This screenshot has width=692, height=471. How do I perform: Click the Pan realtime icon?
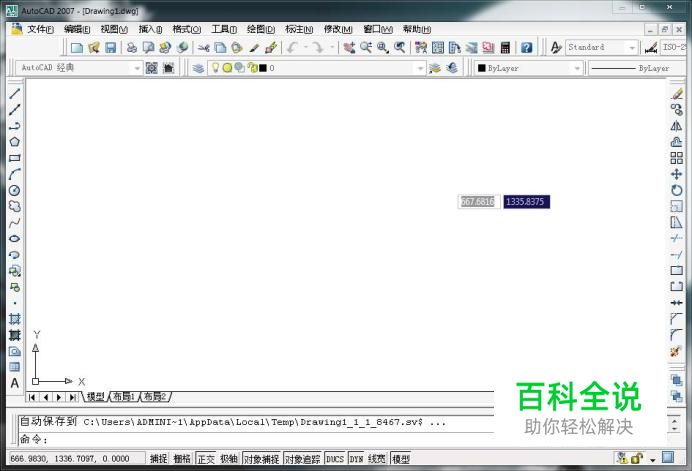[x=349, y=48]
